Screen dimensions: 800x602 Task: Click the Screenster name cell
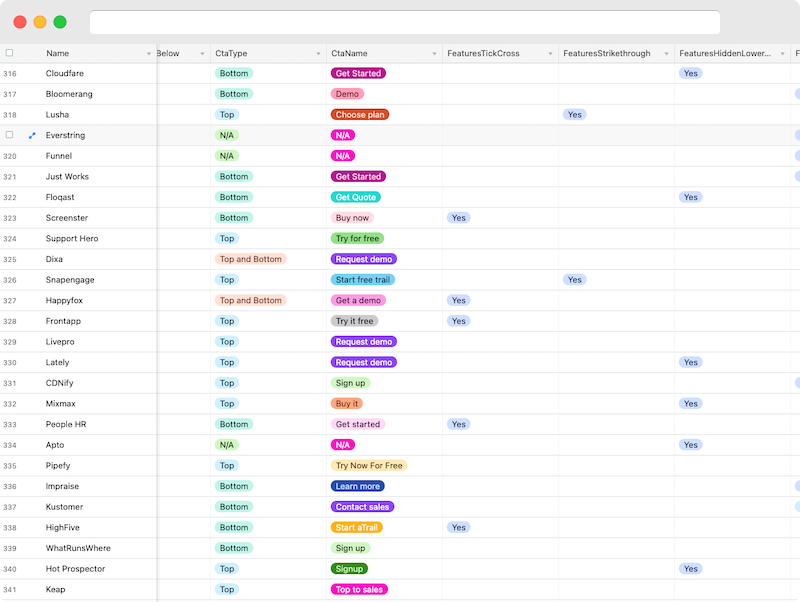coord(67,218)
